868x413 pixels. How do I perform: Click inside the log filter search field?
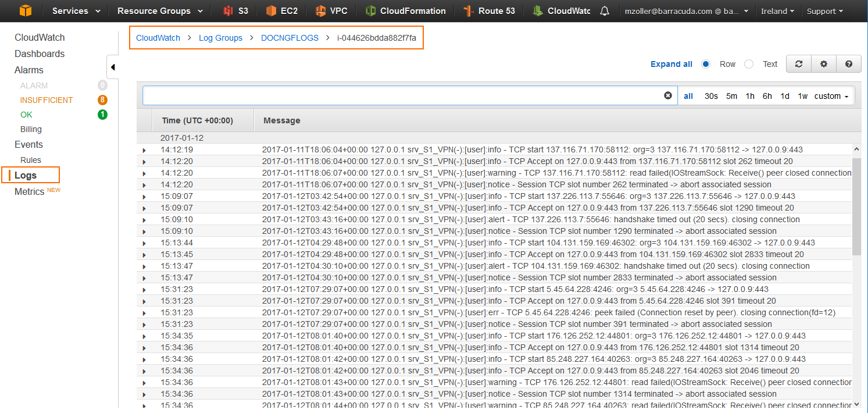point(407,95)
